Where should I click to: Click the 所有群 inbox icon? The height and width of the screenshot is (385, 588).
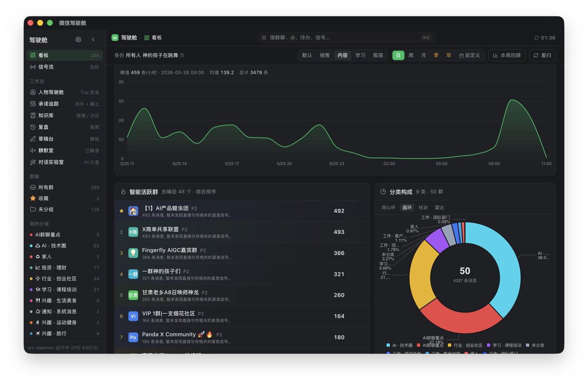tap(33, 188)
